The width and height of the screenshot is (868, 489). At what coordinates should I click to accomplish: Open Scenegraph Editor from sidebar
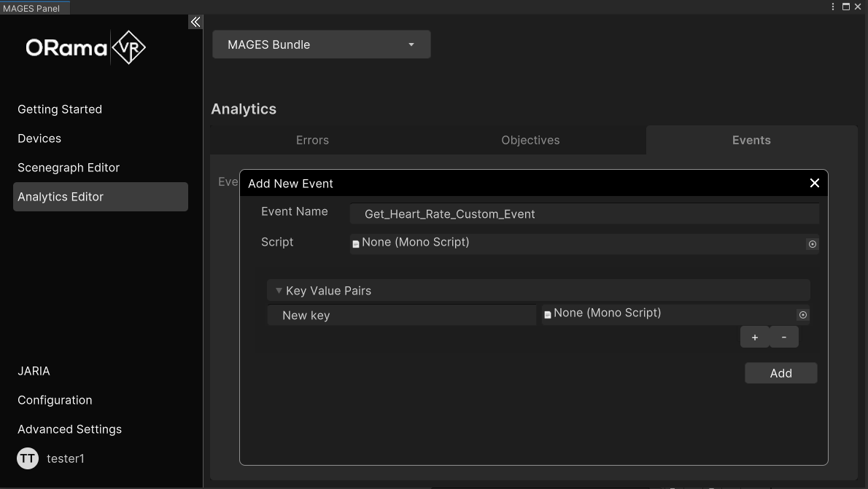[69, 168]
